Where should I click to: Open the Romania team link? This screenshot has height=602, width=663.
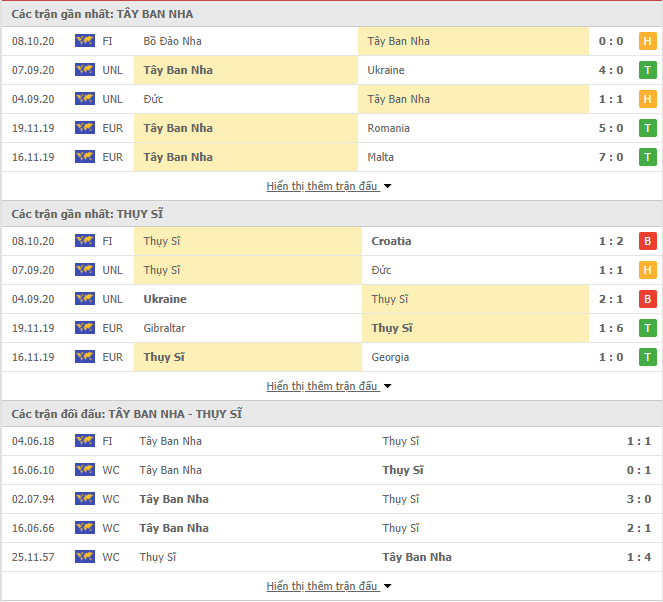click(388, 128)
